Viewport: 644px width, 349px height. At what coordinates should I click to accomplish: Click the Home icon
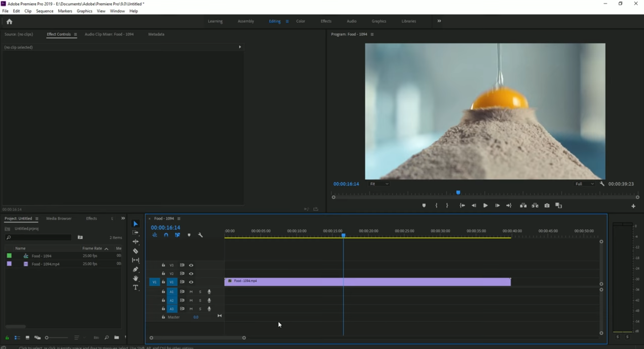pos(9,21)
